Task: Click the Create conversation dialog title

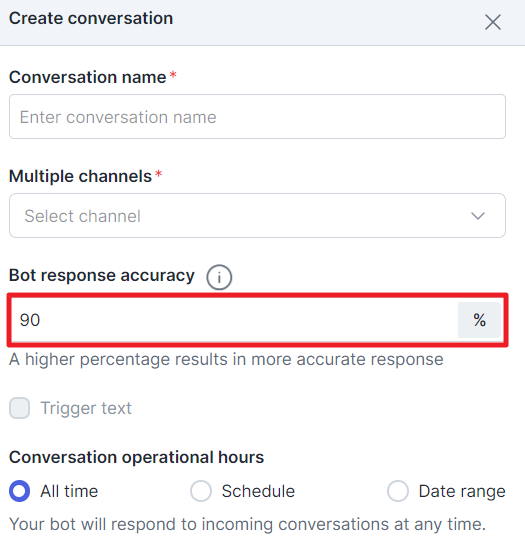Action: point(91,18)
